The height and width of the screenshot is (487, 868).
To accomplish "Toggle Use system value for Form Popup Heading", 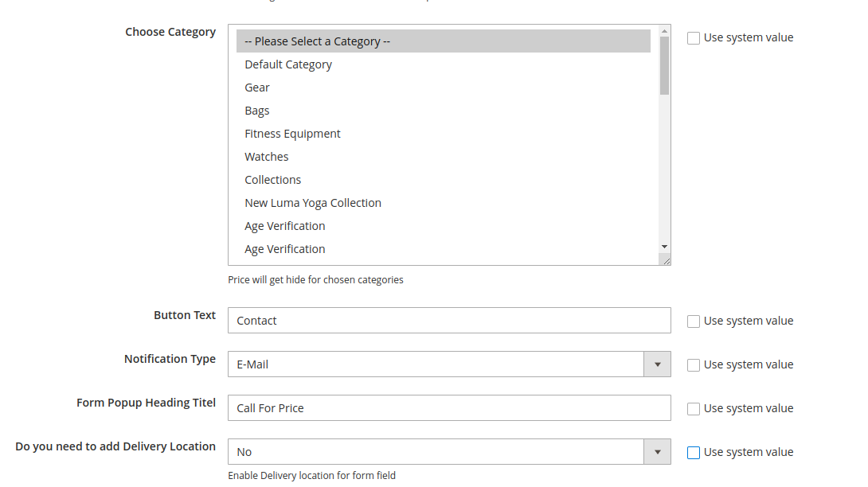I will coord(694,409).
